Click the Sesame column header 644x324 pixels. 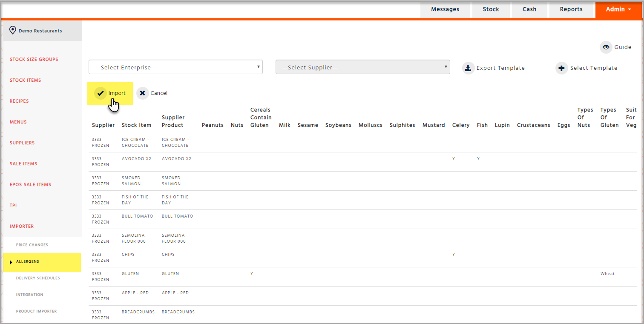pyautogui.click(x=308, y=125)
